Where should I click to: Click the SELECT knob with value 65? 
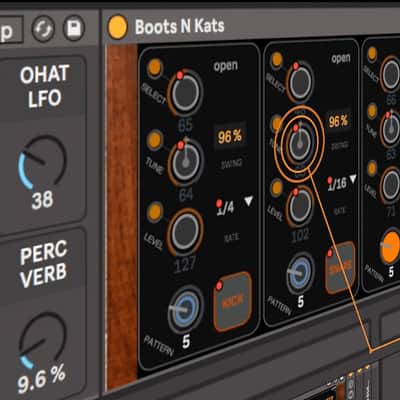tap(185, 92)
